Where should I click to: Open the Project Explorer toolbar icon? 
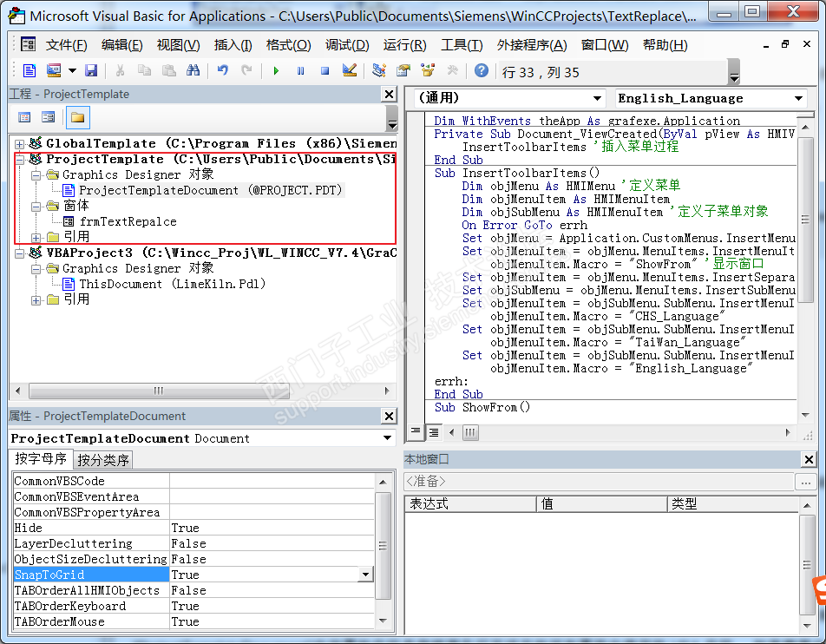[378, 71]
